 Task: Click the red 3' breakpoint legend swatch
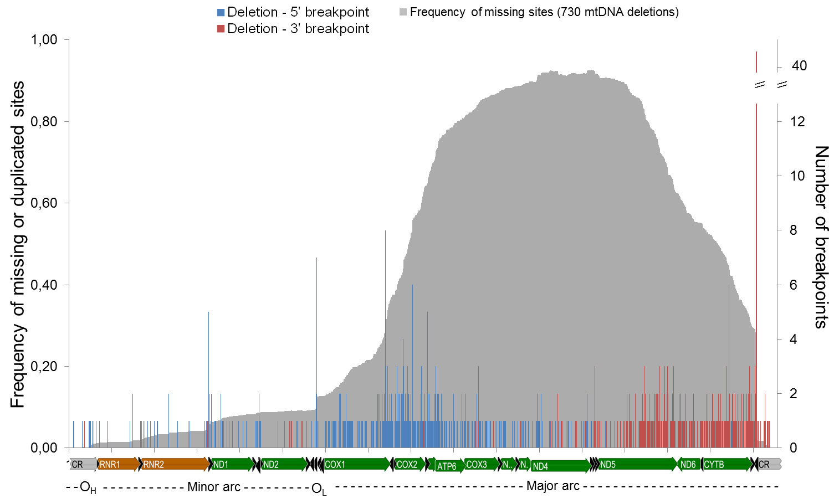coord(221,29)
